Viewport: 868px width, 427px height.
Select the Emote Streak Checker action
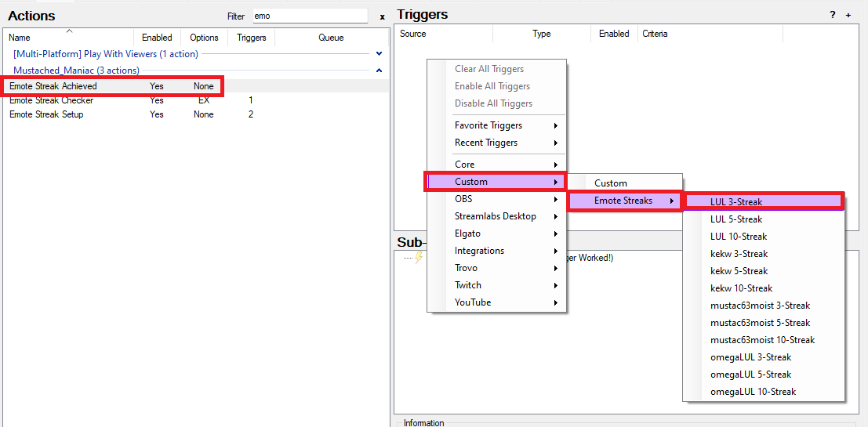(197, 100)
